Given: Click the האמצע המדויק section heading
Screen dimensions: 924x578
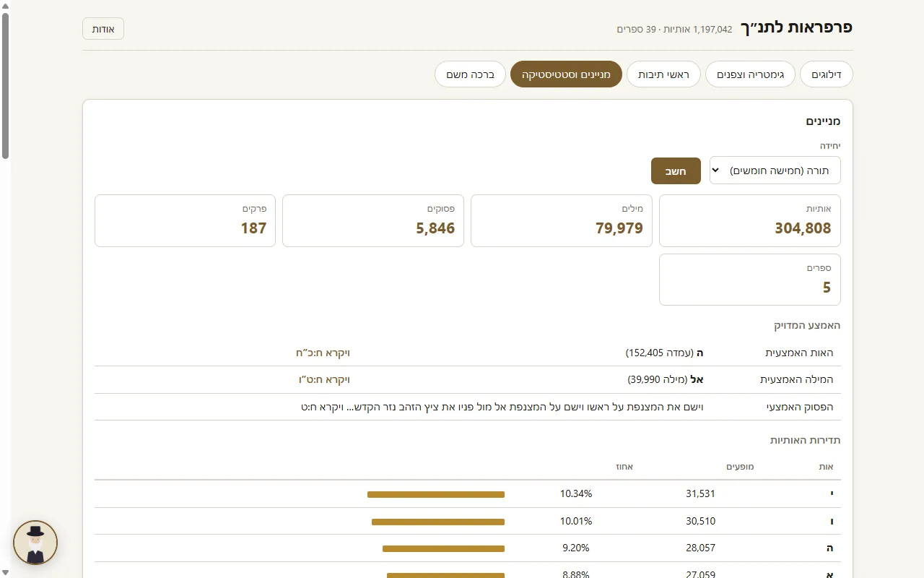Looking at the screenshot, I should click(x=807, y=325).
